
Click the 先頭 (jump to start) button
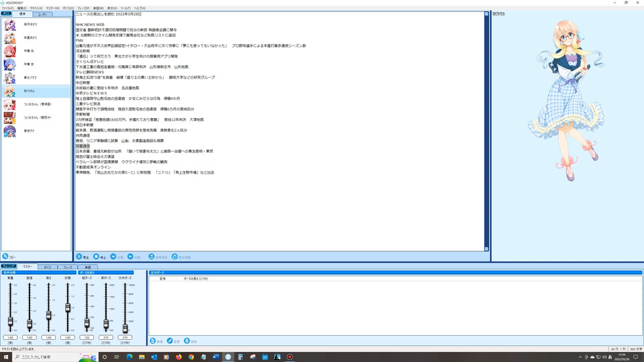click(117, 257)
